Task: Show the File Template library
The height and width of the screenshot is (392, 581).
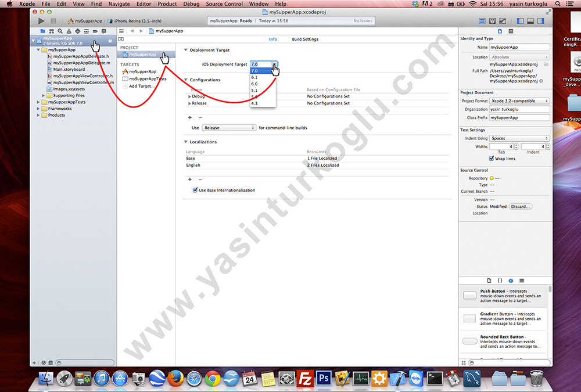Action: pyautogui.click(x=489, y=280)
